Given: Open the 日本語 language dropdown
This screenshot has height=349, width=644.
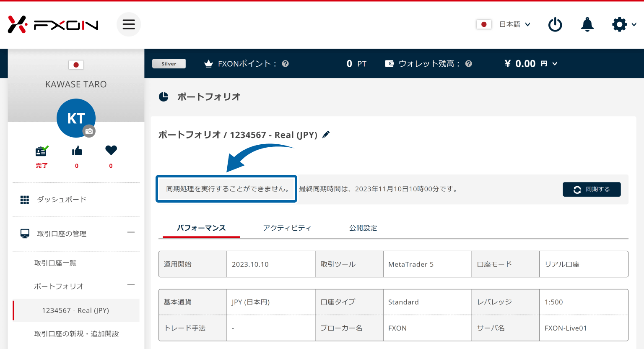Looking at the screenshot, I should (514, 24).
